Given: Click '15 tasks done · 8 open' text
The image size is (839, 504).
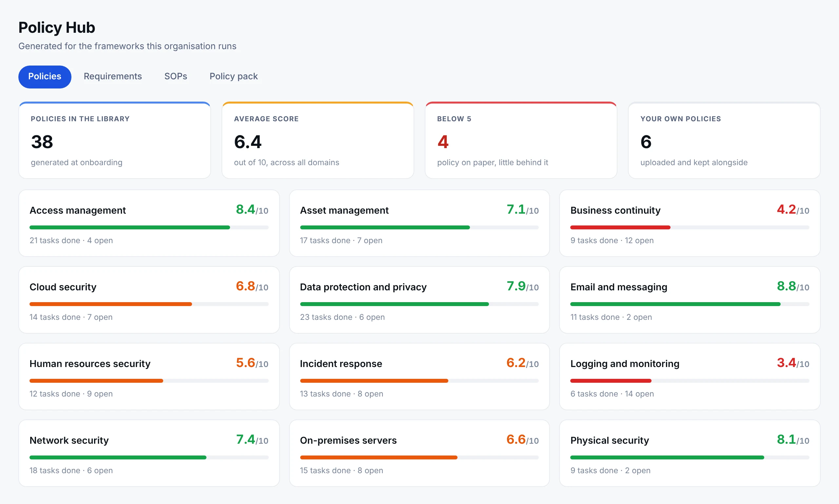Looking at the screenshot, I should [341, 471].
